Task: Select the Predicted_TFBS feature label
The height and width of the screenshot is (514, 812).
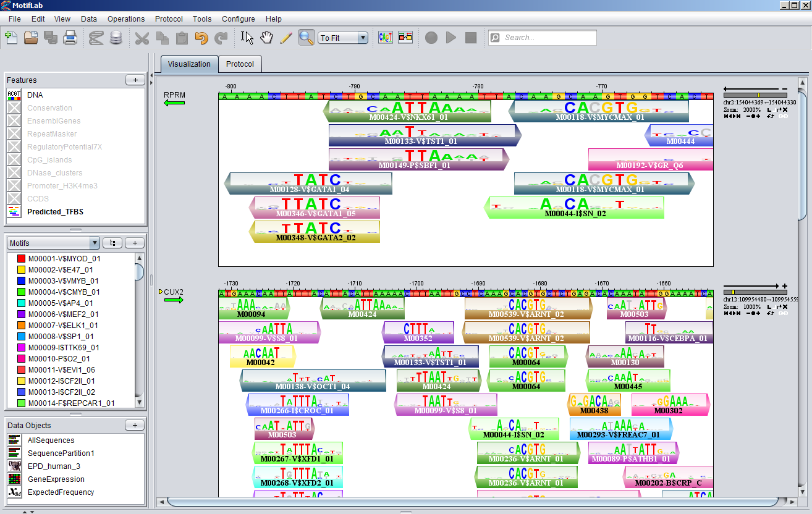Action: tap(55, 211)
